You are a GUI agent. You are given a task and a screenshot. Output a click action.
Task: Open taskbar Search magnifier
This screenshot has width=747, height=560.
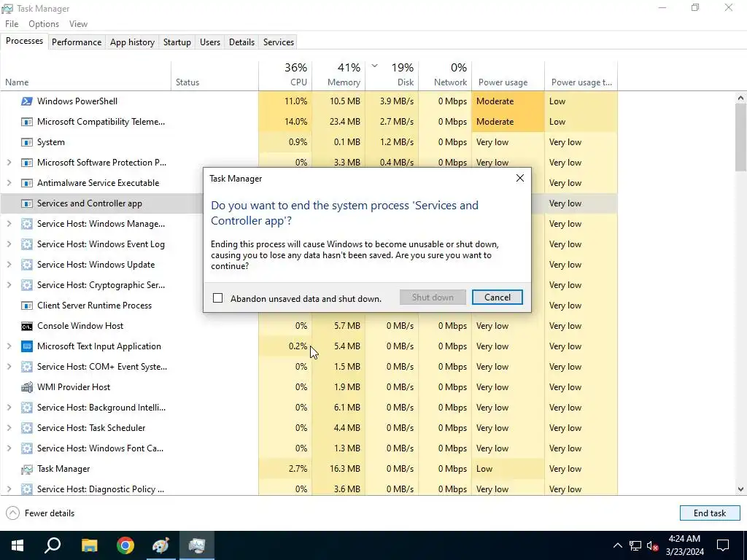tap(53, 545)
